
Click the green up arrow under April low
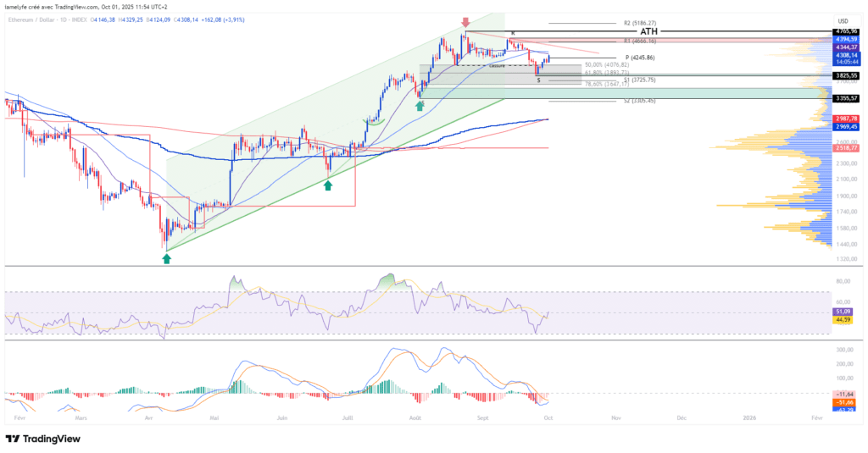click(166, 258)
